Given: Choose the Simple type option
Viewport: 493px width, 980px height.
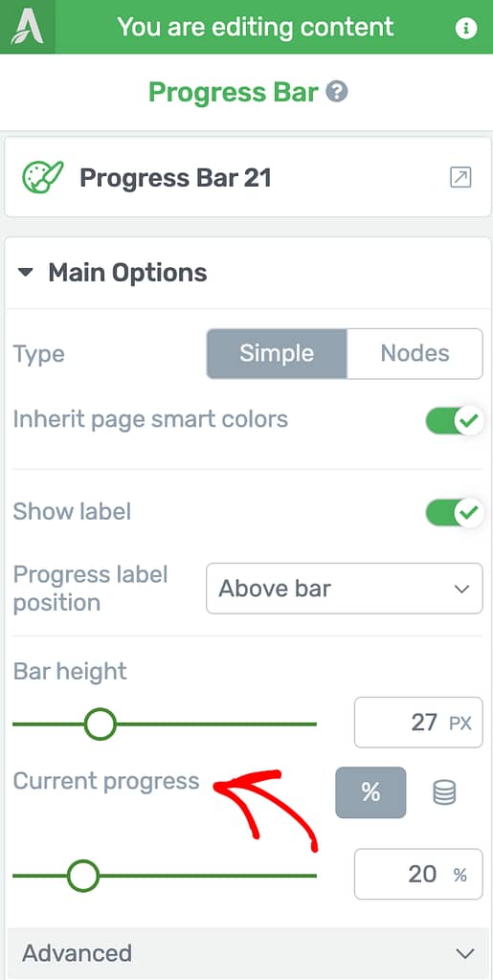Looking at the screenshot, I should pyautogui.click(x=277, y=354).
